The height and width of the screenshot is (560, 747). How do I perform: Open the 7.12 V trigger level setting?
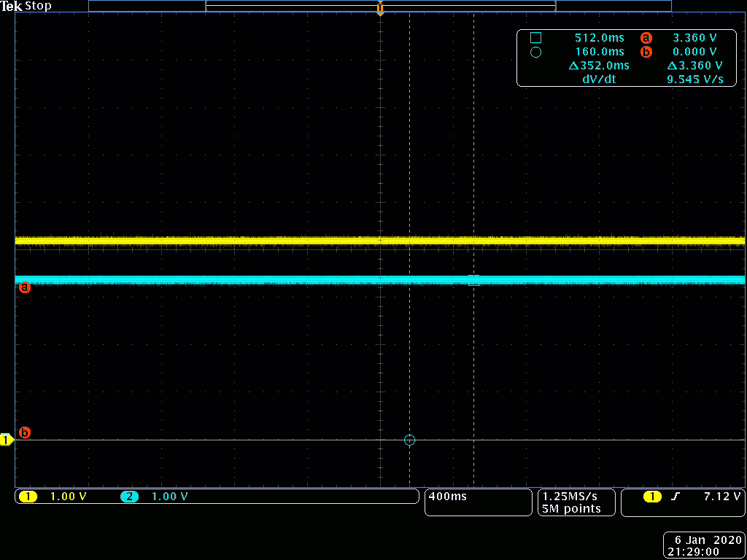point(722,497)
